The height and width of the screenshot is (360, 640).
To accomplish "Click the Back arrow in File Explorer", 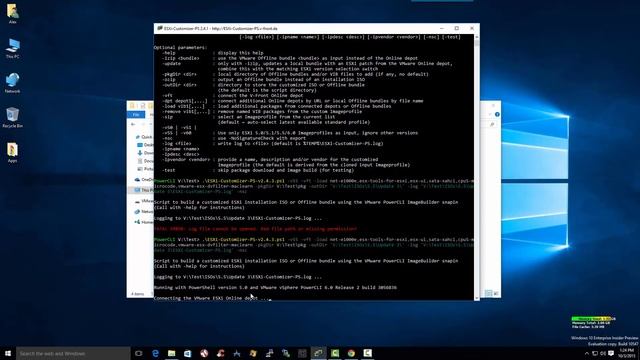I will (x=133, y=124).
